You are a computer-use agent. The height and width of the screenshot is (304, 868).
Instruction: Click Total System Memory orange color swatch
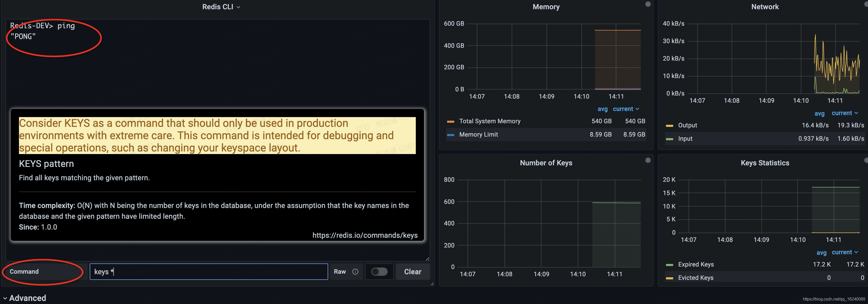click(450, 121)
